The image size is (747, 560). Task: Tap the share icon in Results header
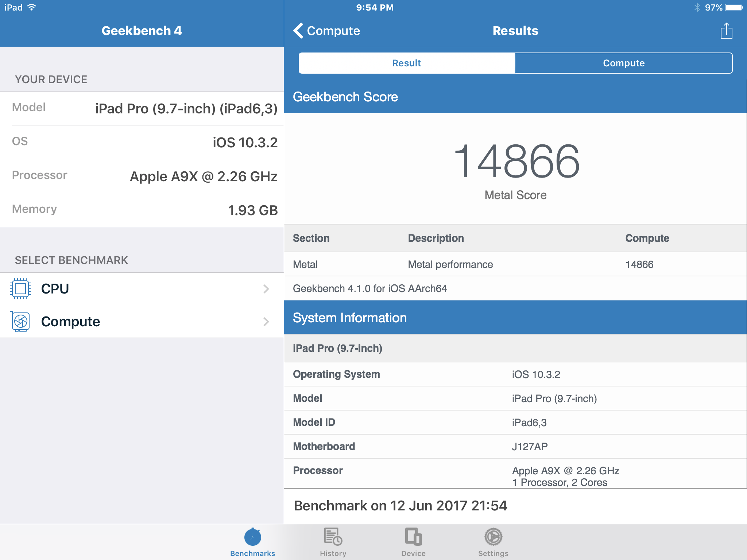point(726,31)
